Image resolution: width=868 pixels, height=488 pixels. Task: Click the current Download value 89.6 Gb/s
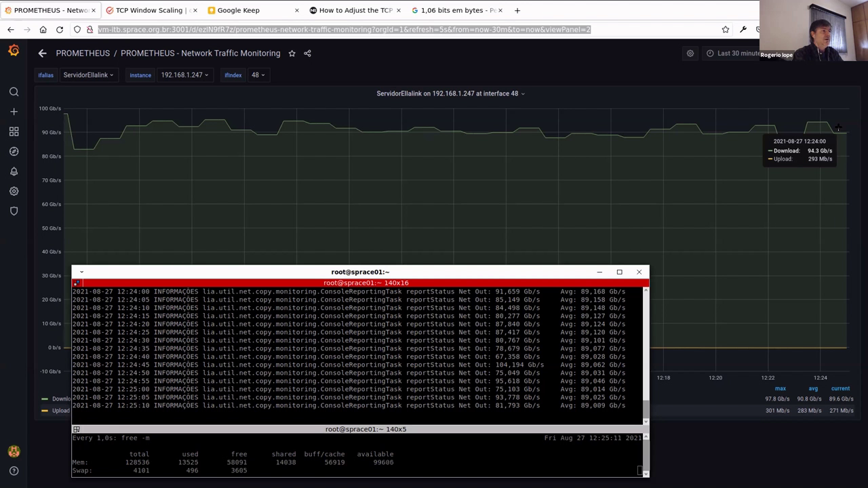841,399
